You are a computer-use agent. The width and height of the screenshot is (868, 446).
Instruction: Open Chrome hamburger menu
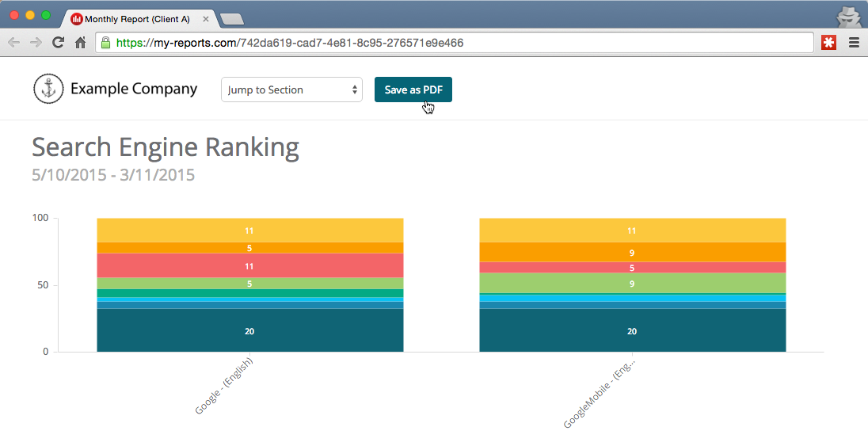854,43
